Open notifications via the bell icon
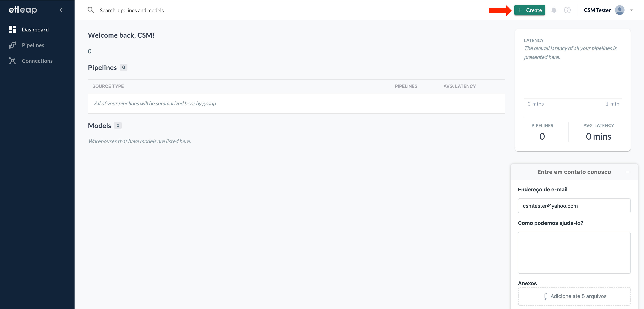Viewport: 644px width, 309px height. pyautogui.click(x=554, y=10)
